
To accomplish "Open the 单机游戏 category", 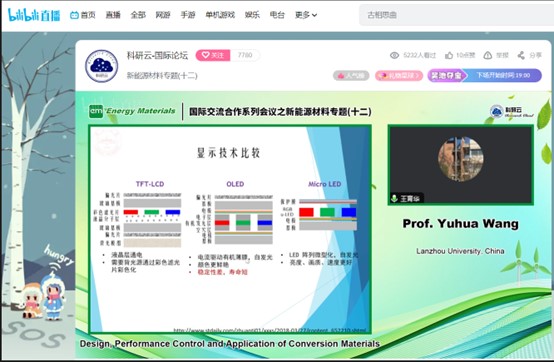I will (220, 15).
